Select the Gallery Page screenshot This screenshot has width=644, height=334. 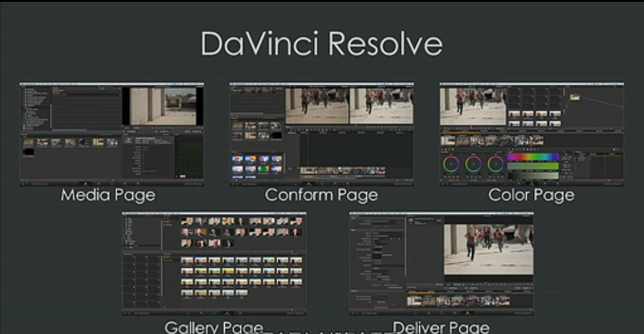pyautogui.click(x=214, y=264)
